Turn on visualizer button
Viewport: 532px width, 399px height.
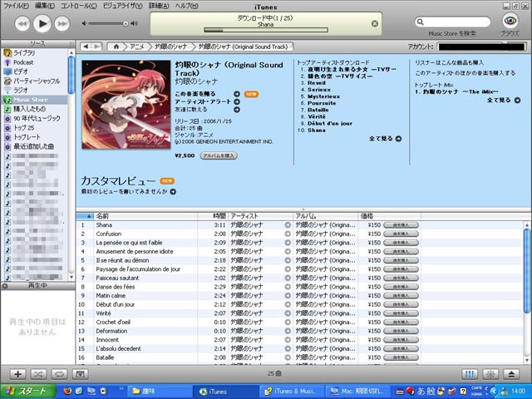[490, 374]
